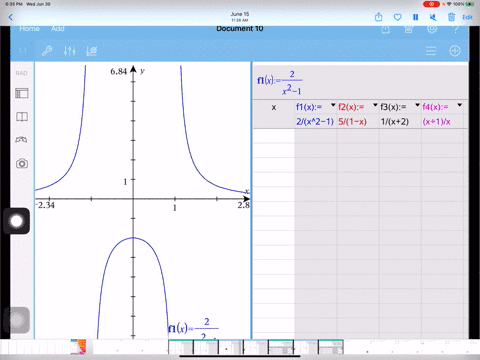Click the 6.84 y-axis maximum label
Viewport: 480px width, 360px height.
click(119, 71)
